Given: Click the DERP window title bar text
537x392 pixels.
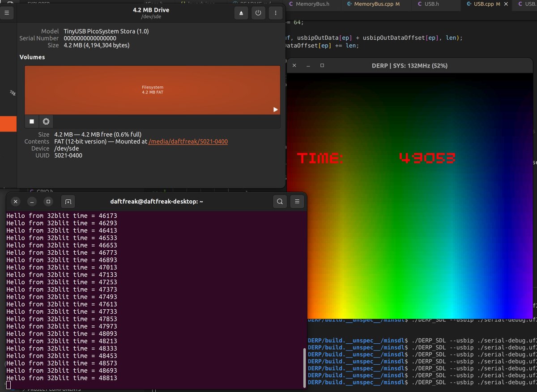Looking at the screenshot, I should pos(409,66).
